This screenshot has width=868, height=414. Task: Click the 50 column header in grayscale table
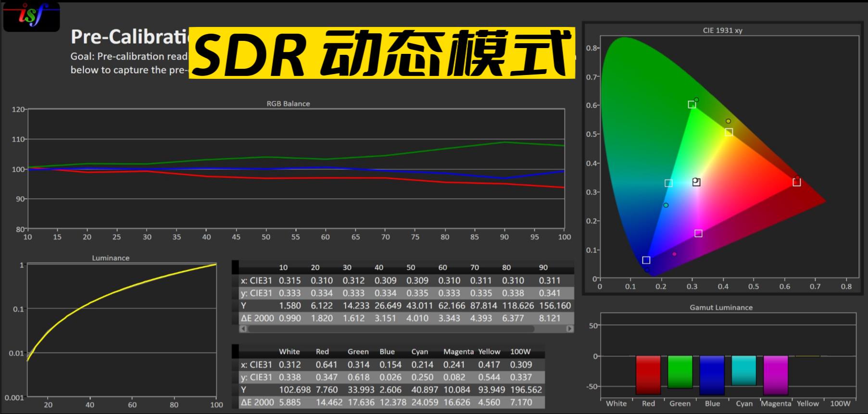point(411,267)
